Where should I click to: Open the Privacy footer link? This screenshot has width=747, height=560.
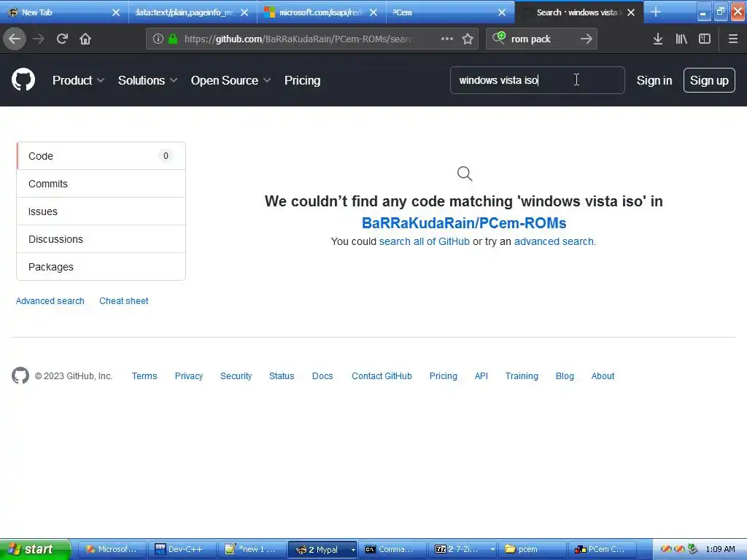click(x=189, y=376)
